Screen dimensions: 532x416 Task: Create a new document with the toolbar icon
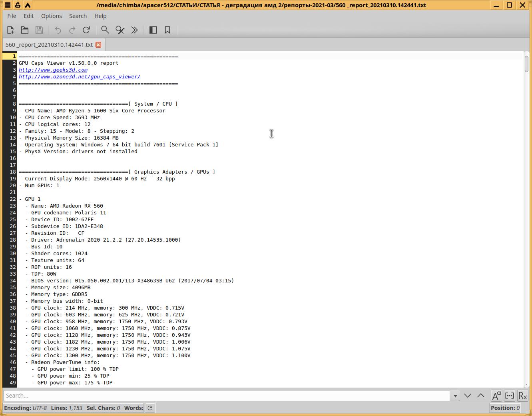click(10, 30)
